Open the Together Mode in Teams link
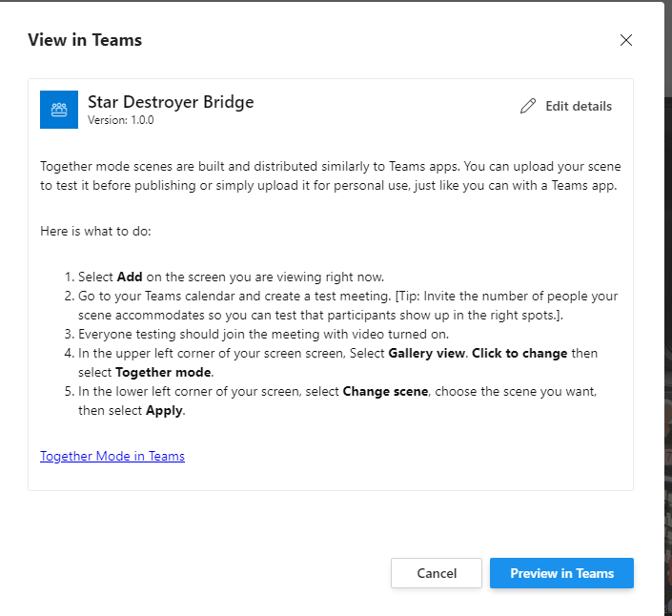Viewport: 672px width, 616px height. tap(112, 456)
